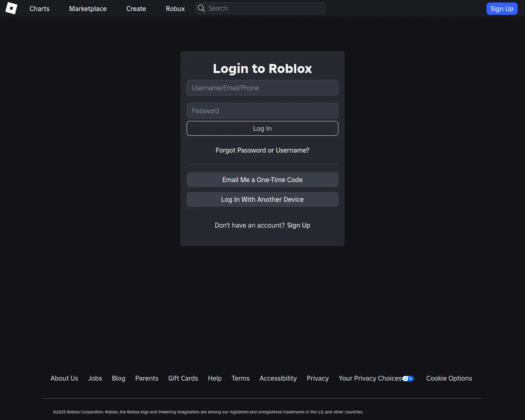Viewport: 525px width, 420px height.
Task: Open Cookie Options in footer
Action: pos(449,378)
